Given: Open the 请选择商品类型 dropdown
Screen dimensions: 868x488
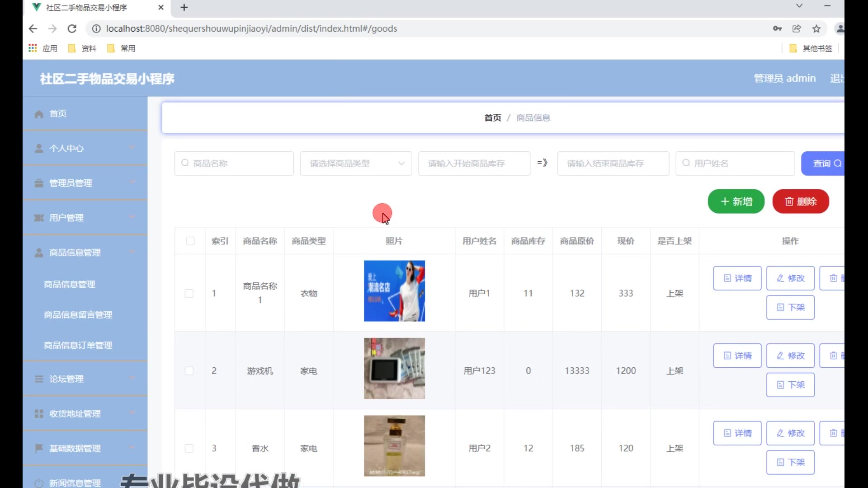Looking at the screenshot, I should [x=356, y=163].
